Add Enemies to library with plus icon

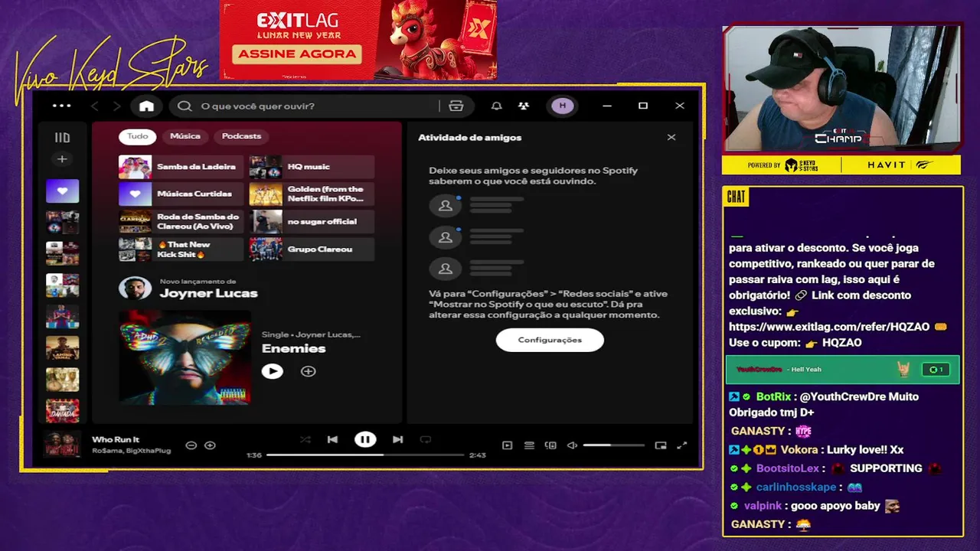pyautogui.click(x=308, y=371)
